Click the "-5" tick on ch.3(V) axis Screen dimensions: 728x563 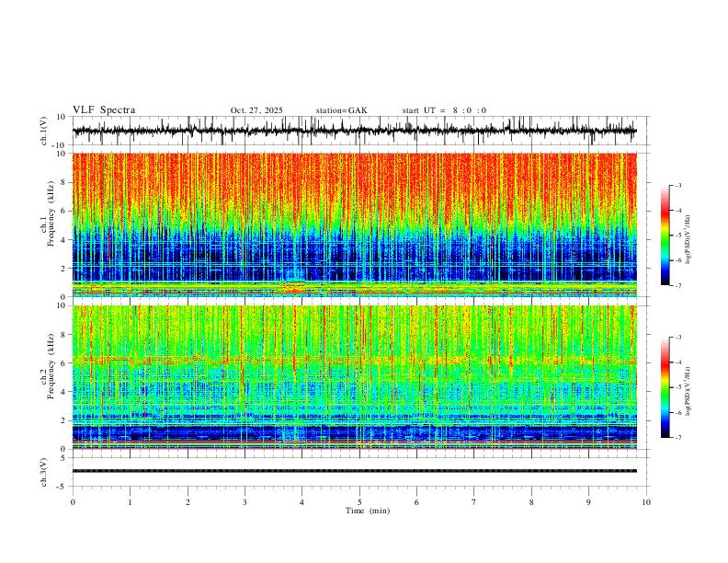pos(63,487)
